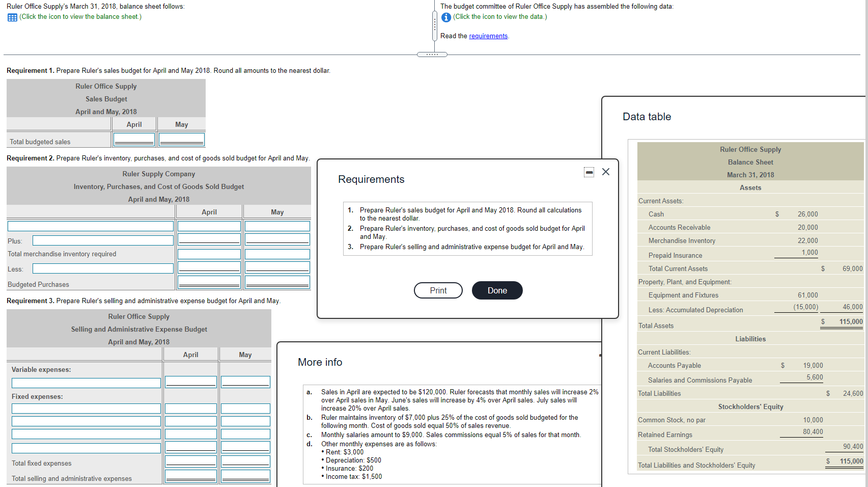Viewport: 868px width, 487px height.
Task: Click Cash amount 26,000 in balance sheet
Action: [807, 214]
